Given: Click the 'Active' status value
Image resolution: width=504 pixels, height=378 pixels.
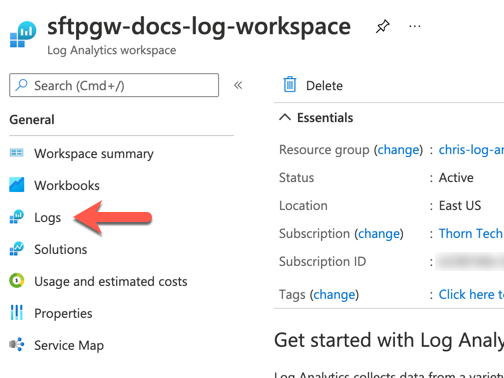Looking at the screenshot, I should (456, 178).
